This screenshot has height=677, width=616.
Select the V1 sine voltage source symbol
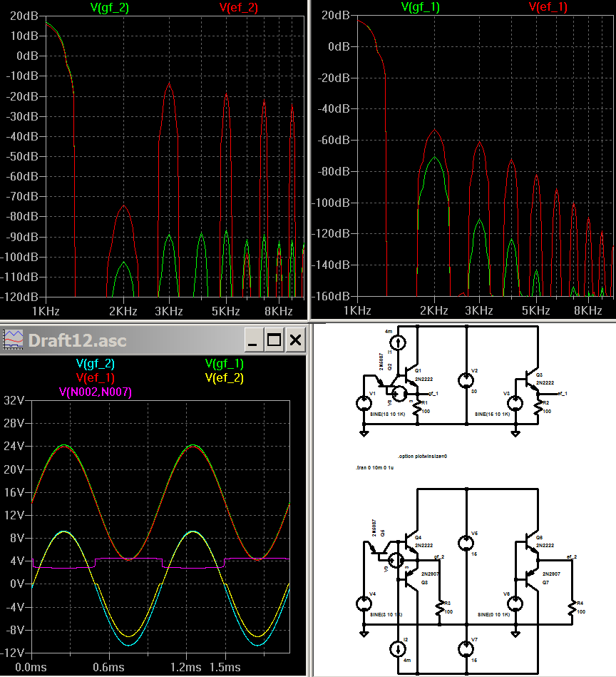[x=364, y=403]
